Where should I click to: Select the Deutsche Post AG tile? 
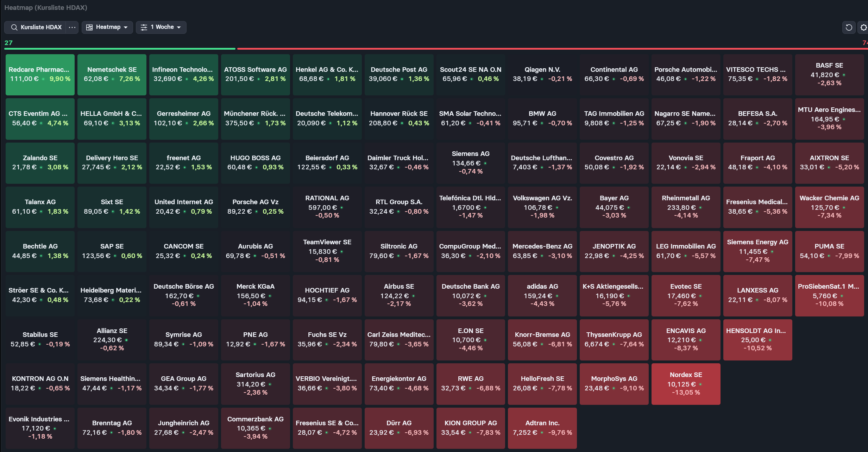pyautogui.click(x=399, y=75)
